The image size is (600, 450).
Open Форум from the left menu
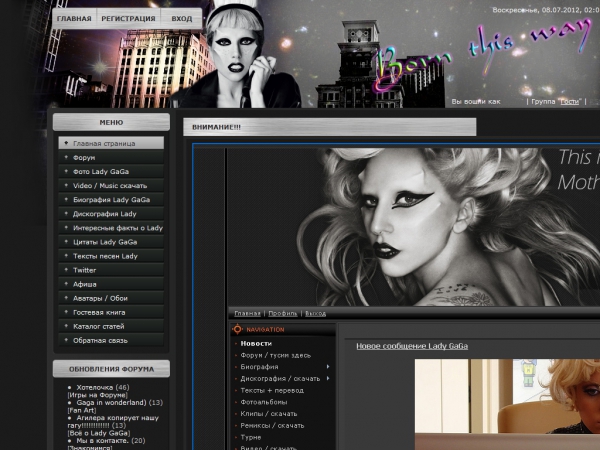(x=111, y=157)
